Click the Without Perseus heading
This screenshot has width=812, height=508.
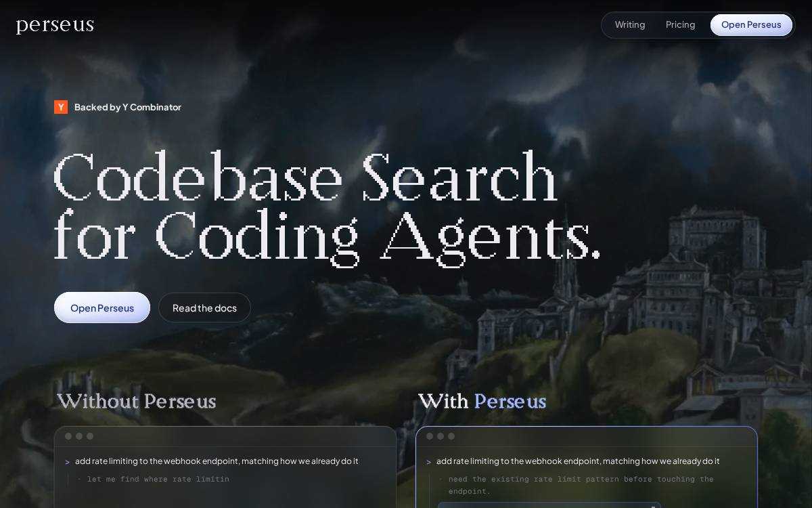(136, 402)
